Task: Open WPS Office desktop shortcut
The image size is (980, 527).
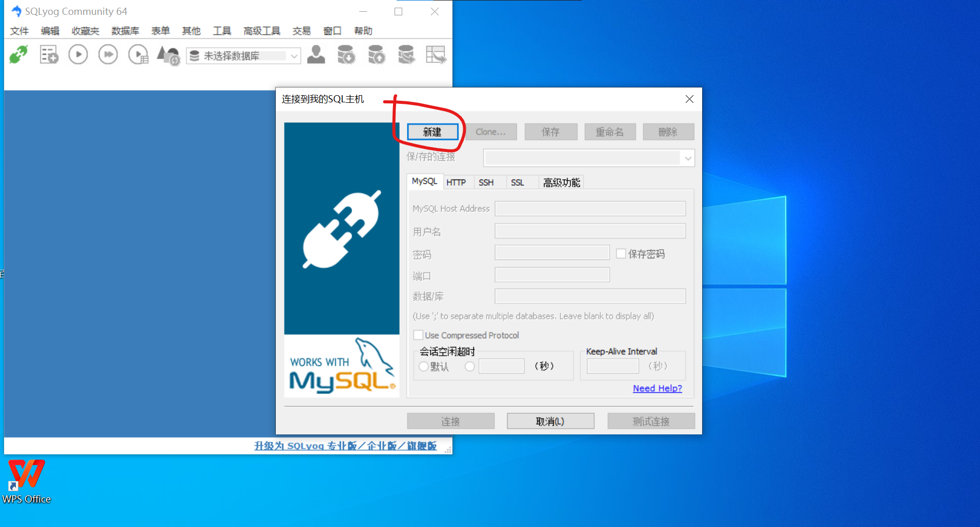Action: click(27, 481)
